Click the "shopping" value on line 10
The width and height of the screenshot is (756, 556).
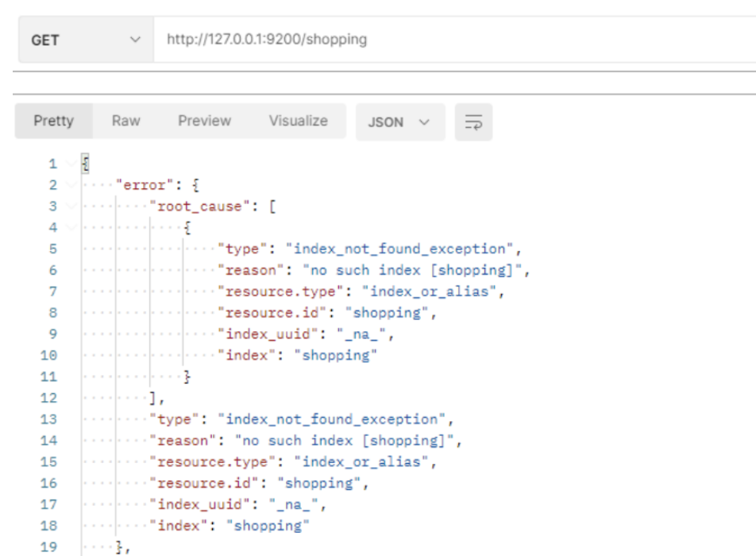pyautogui.click(x=336, y=356)
